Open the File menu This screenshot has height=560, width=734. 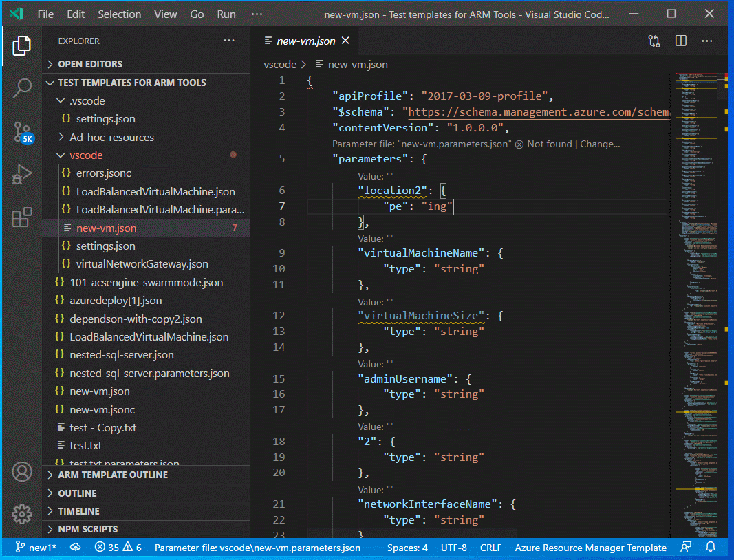point(45,14)
